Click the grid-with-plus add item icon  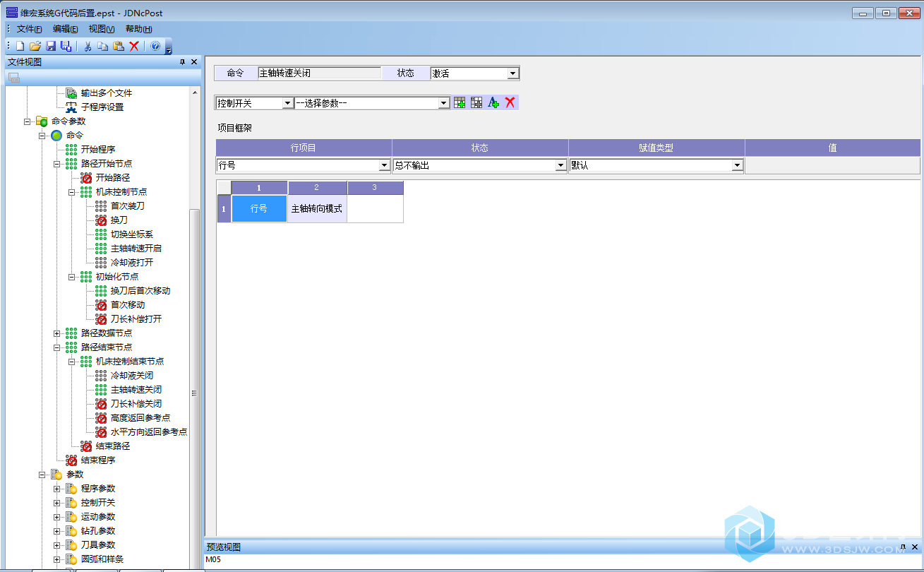point(460,102)
